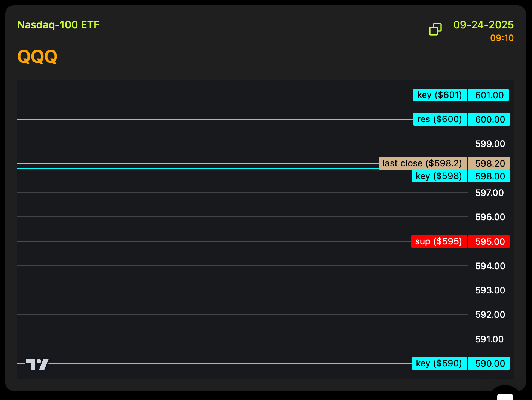Click the 600.00 cyan price tag
532x400 pixels.
490,120
